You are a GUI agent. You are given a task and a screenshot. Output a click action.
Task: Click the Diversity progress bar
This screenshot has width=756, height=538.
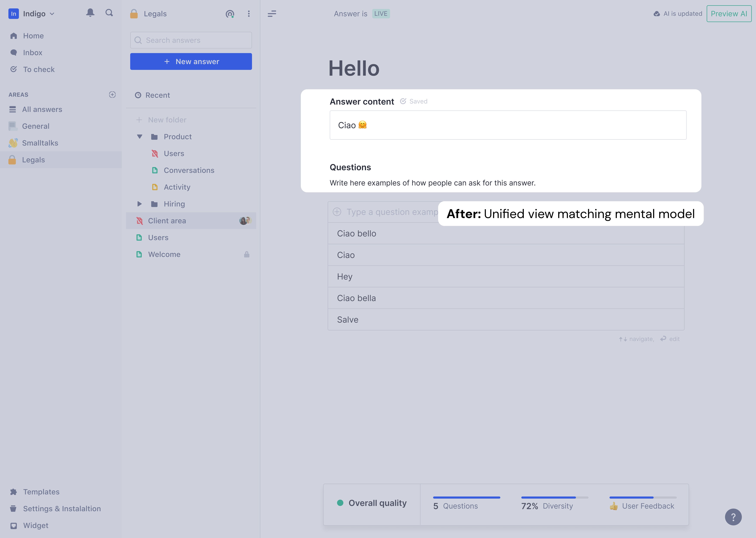[554, 498]
